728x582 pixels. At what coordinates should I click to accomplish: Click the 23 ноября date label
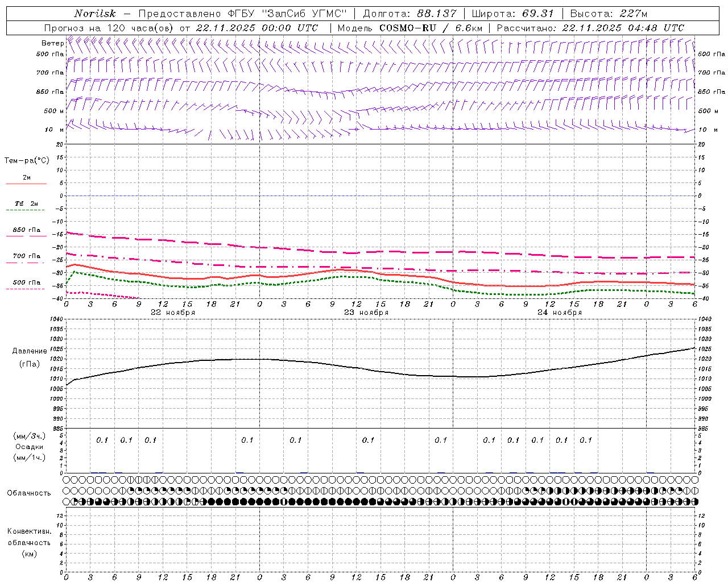pyautogui.click(x=366, y=313)
